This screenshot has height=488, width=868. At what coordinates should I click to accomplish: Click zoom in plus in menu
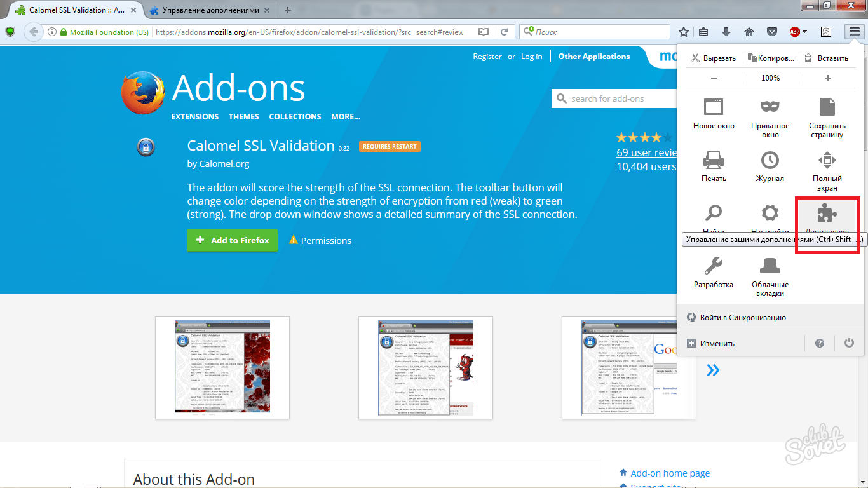click(827, 78)
